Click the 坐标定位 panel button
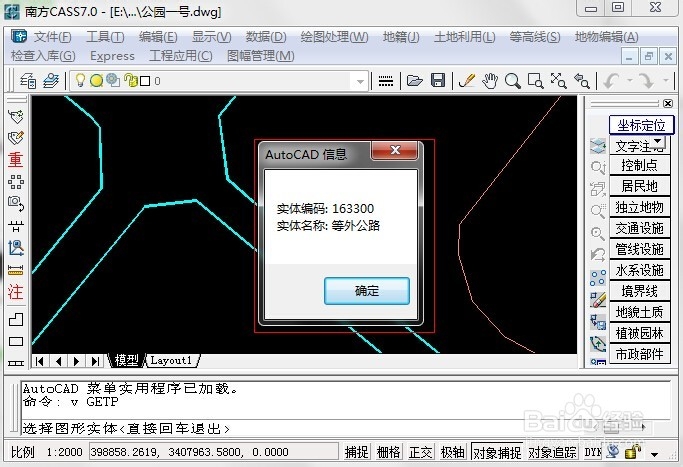This screenshot has height=467, width=683. [641, 125]
